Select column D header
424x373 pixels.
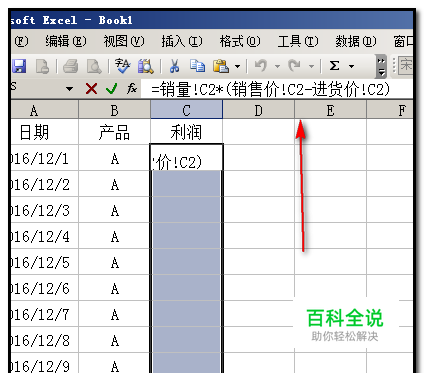tap(258, 110)
